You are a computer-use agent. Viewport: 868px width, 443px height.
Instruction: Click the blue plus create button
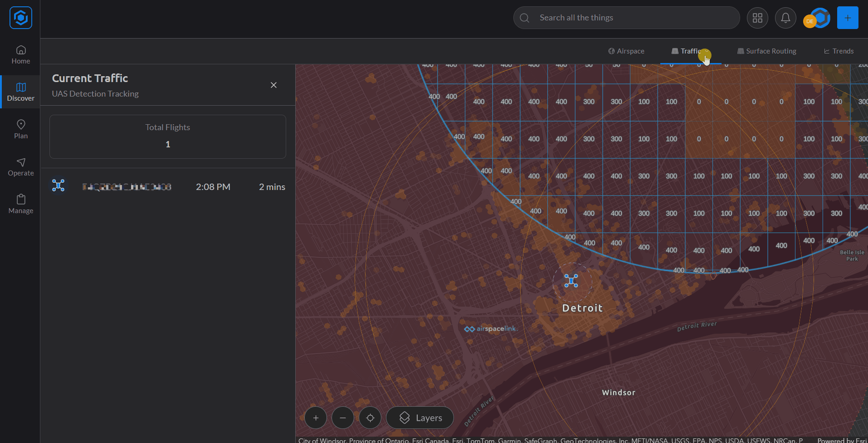click(848, 18)
